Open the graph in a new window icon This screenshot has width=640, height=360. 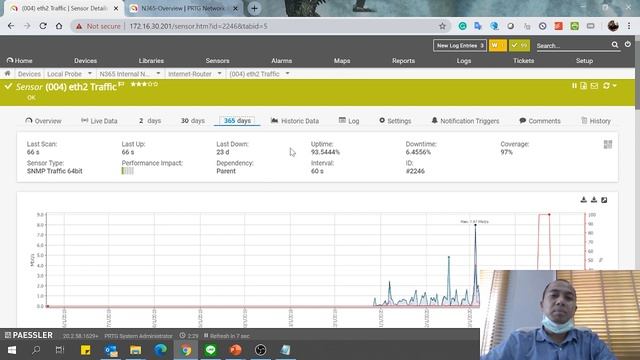tap(604, 200)
